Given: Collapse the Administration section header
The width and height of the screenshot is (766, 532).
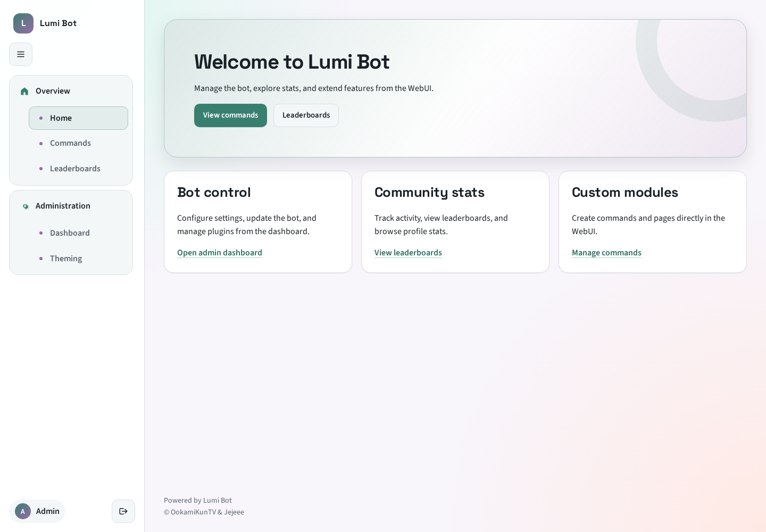Looking at the screenshot, I should pyautogui.click(x=71, y=206).
